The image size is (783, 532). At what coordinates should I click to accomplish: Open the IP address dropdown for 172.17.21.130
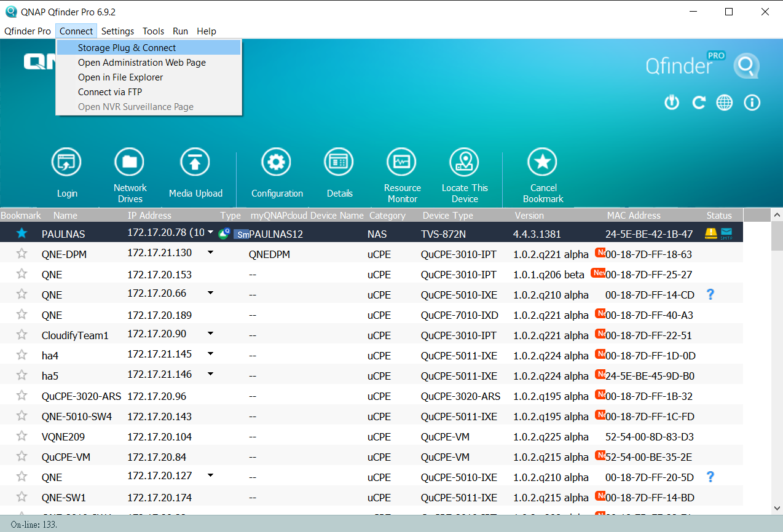click(x=210, y=252)
